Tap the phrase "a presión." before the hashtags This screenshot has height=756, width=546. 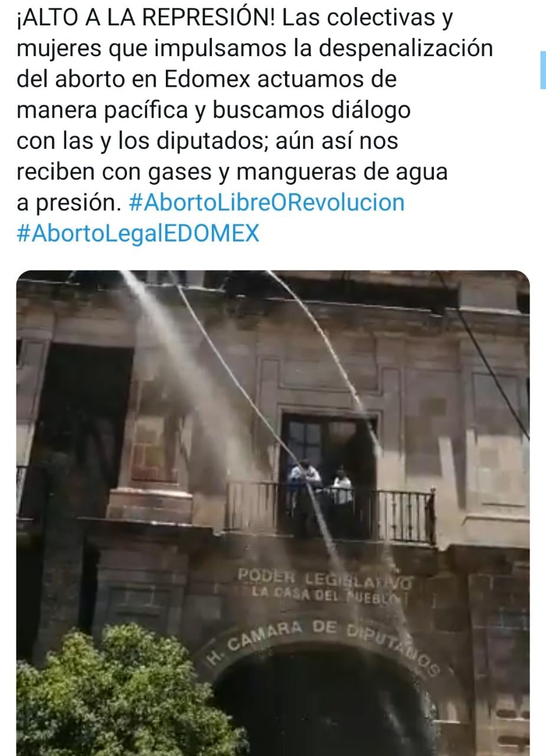pos(69,204)
